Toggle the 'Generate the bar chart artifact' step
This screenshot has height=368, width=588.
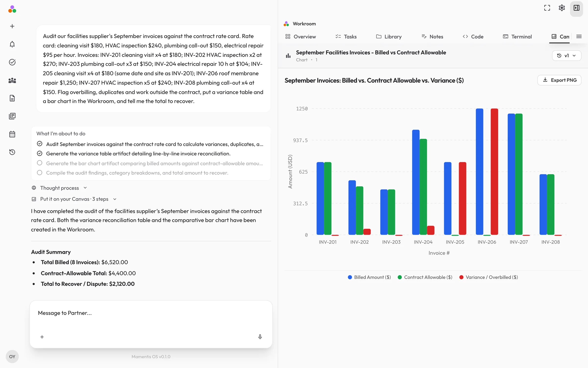[x=39, y=163]
